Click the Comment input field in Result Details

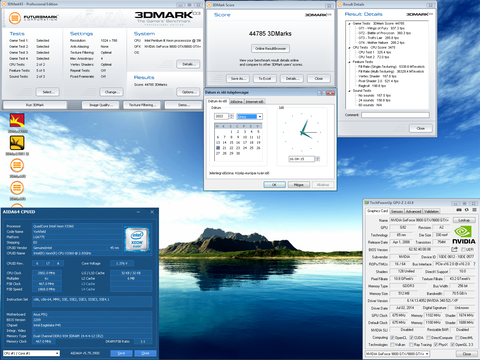click(395, 115)
